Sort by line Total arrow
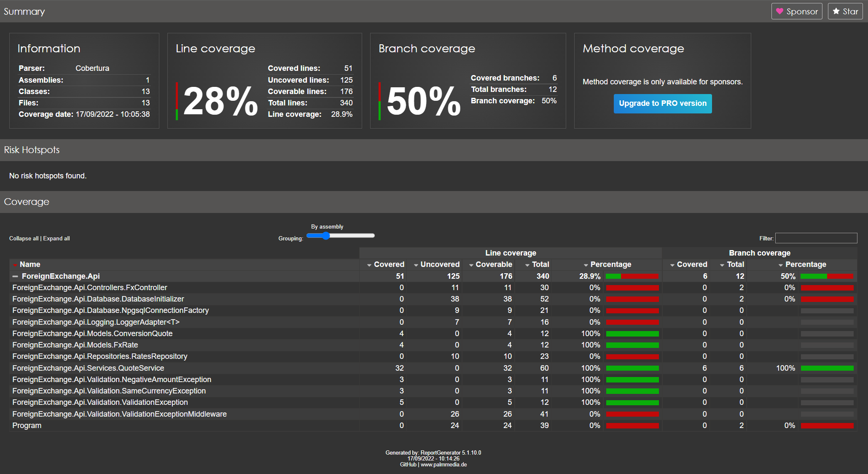This screenshot has height=474, width=868. [x=527, y=265]
